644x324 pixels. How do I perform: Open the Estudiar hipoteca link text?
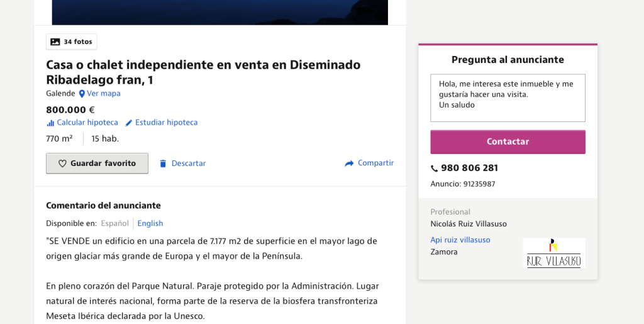(167, 123)
